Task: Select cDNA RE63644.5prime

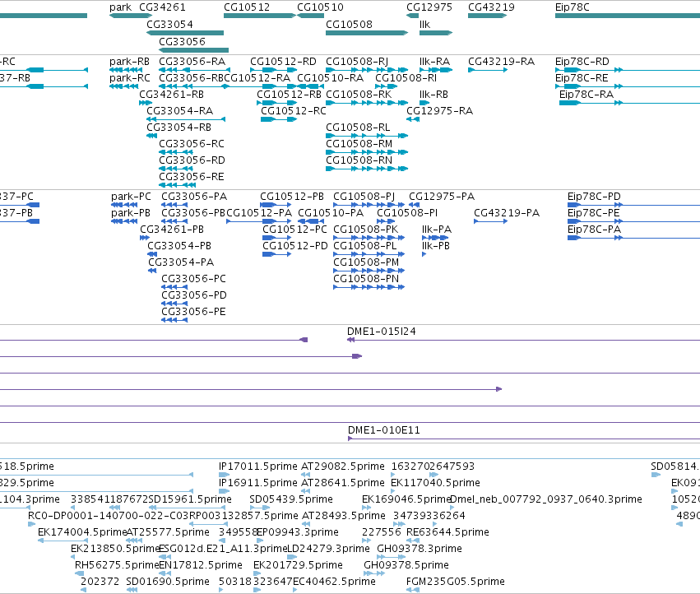Action: click(x=447, y=532)
